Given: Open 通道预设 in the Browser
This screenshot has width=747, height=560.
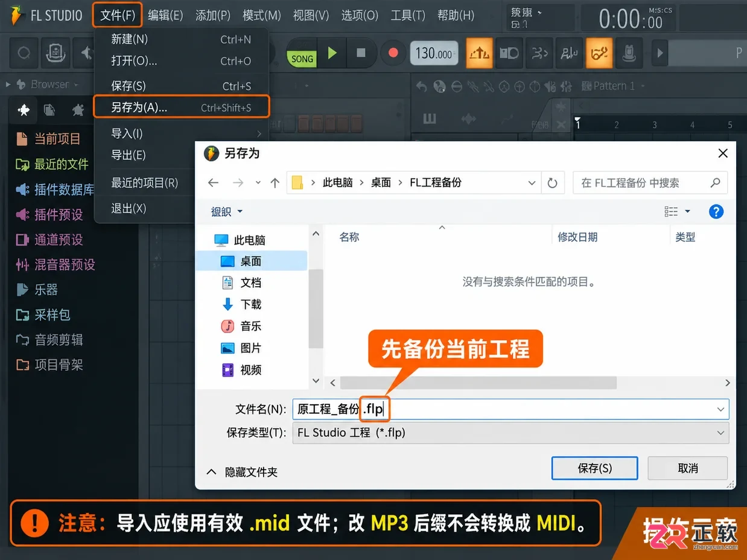Looking at the screenshot, I should (49, 240).
